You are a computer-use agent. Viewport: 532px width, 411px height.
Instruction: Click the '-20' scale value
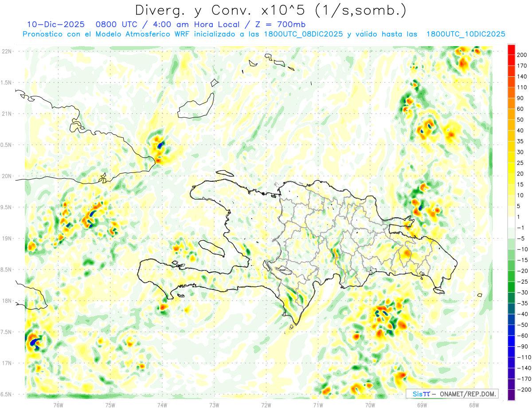[x=522, y=271]
